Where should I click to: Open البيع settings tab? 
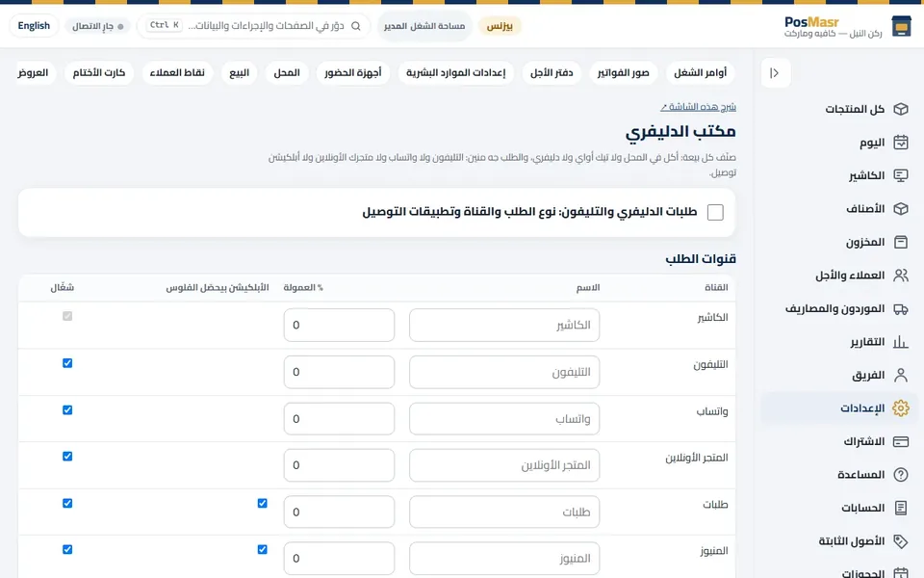(240, 73)
